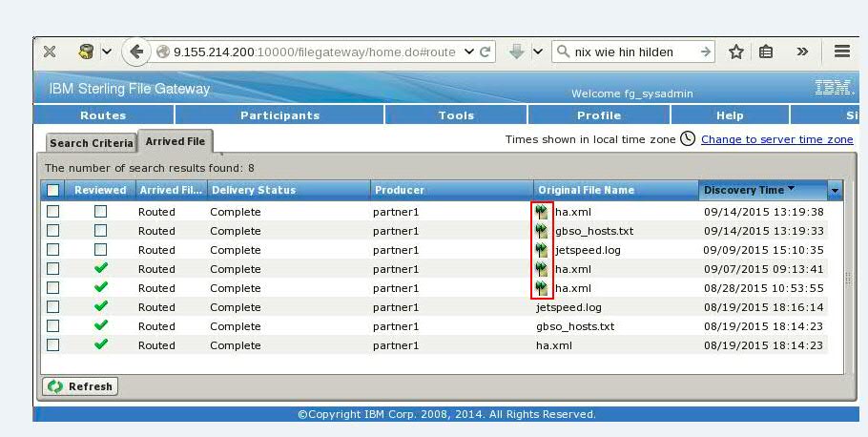This screenshot has height=437, width=868.
Task: Click the browser downloads arrow icon
Action: coord(517,52)
